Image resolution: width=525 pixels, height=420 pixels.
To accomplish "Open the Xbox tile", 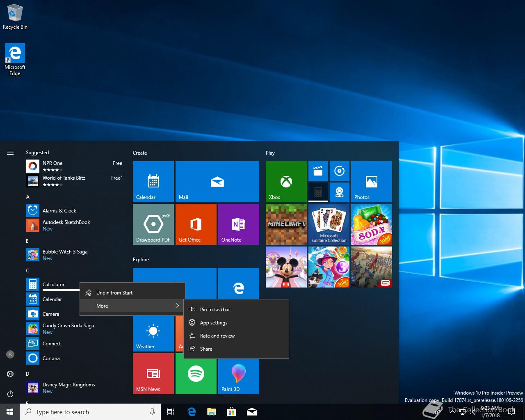I will click(x=286, y=182).
